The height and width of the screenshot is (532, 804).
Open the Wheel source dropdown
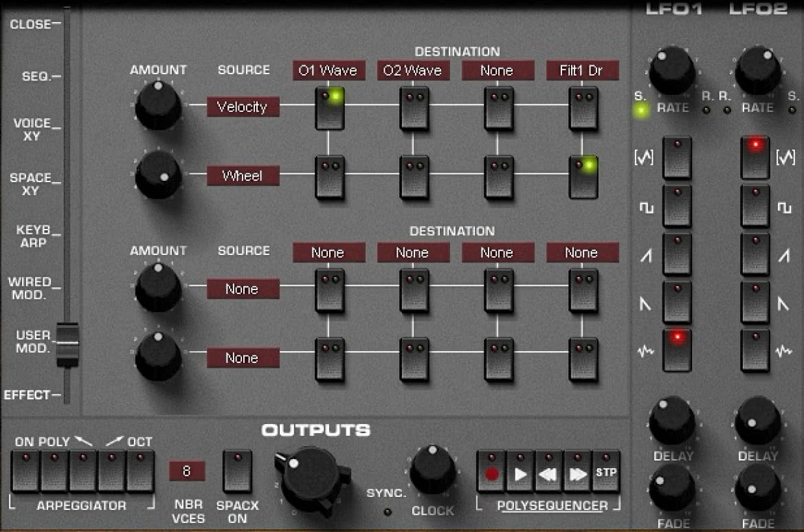243,175
